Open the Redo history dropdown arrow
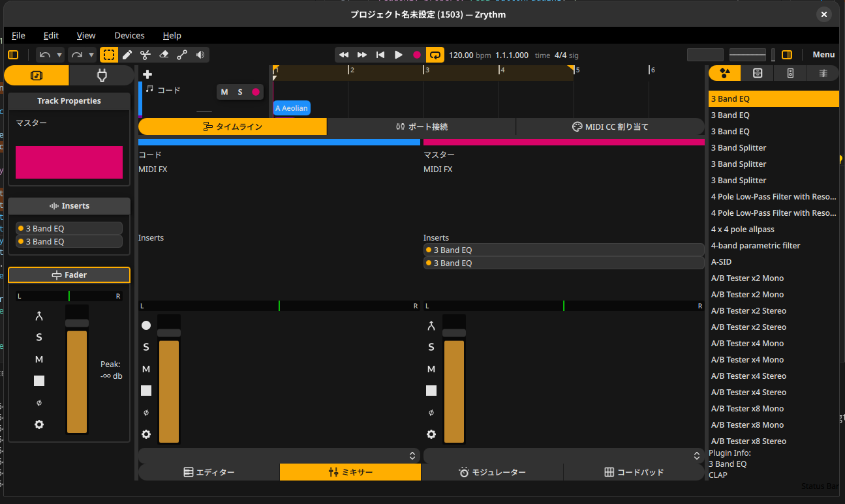The height and width of the screenshot is (504, 845). tap(91, 55)
